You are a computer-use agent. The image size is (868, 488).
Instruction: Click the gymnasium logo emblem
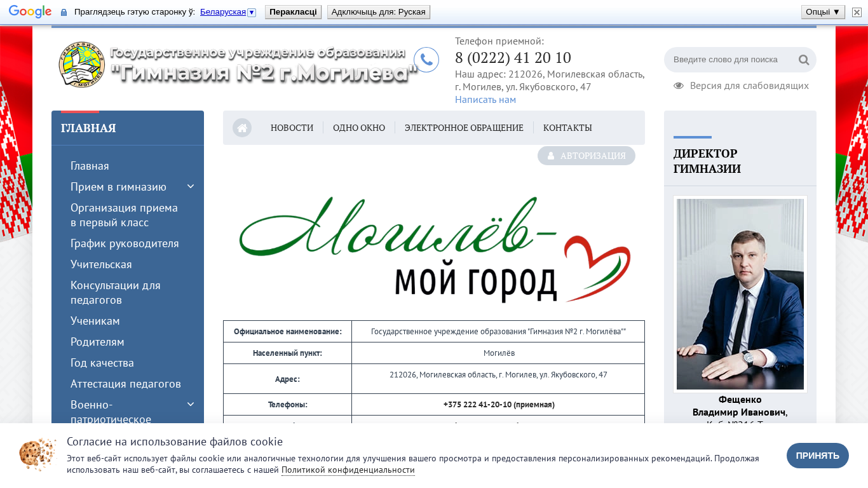83,64
